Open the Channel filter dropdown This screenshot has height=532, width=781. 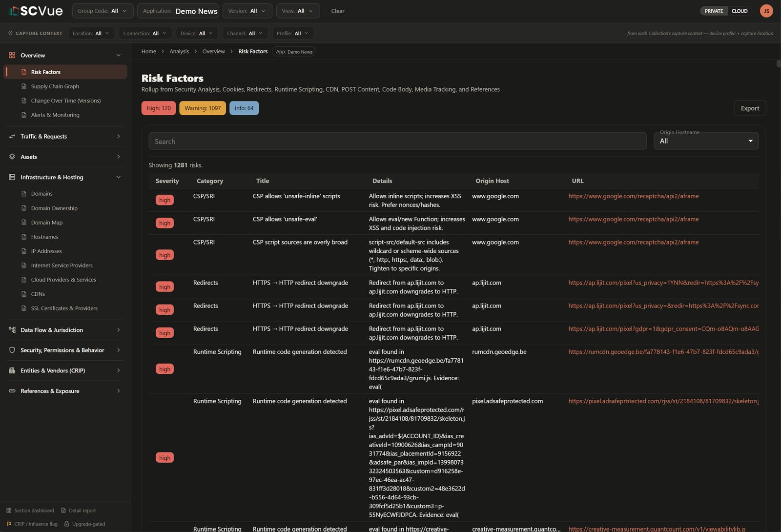pyautogui.click(x=245, y=33)
